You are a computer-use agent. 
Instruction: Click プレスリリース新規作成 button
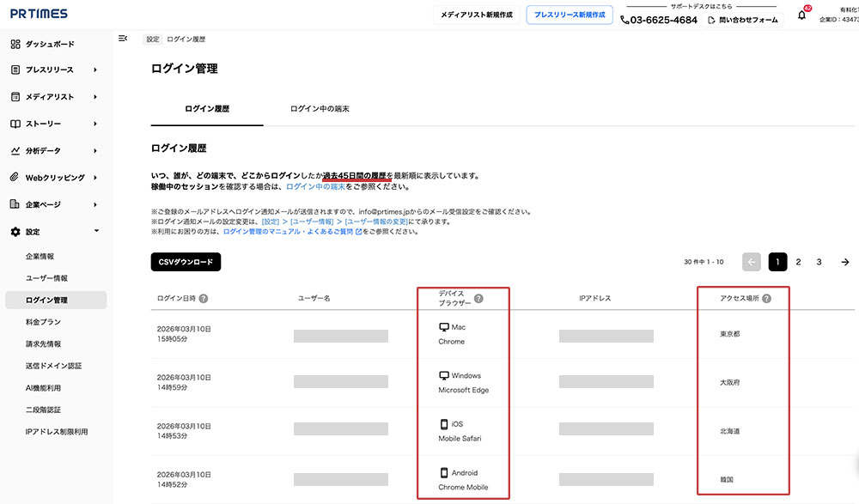coord(570,15)
